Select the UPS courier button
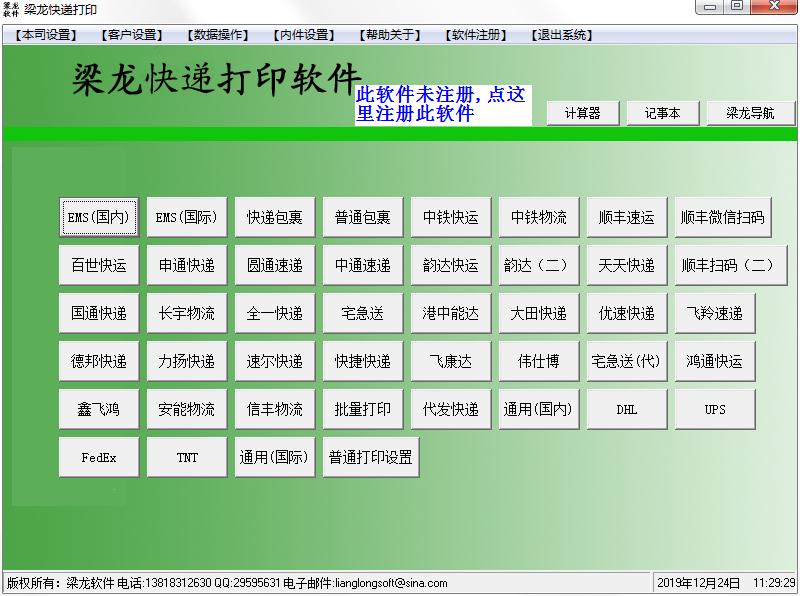 [x=715, y=409]
